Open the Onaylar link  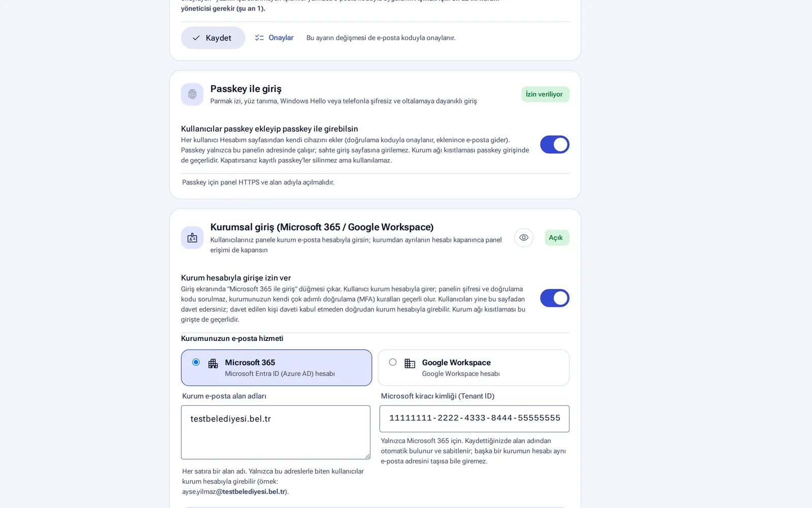tap(281, 38)
